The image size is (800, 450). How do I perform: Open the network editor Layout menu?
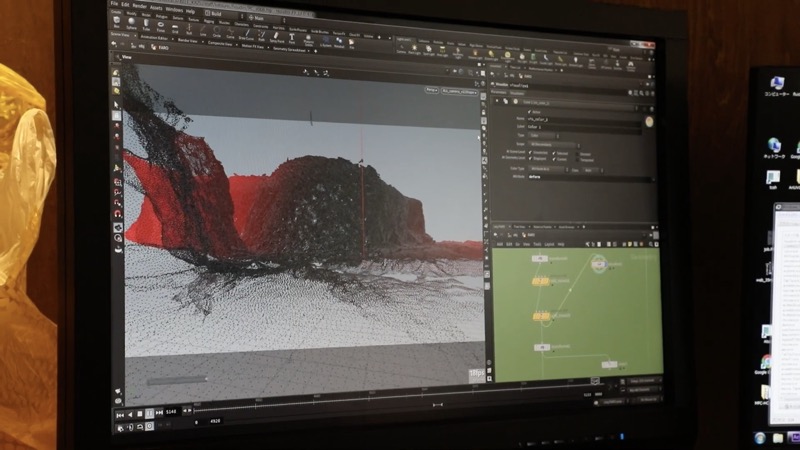tap(549, 244)
